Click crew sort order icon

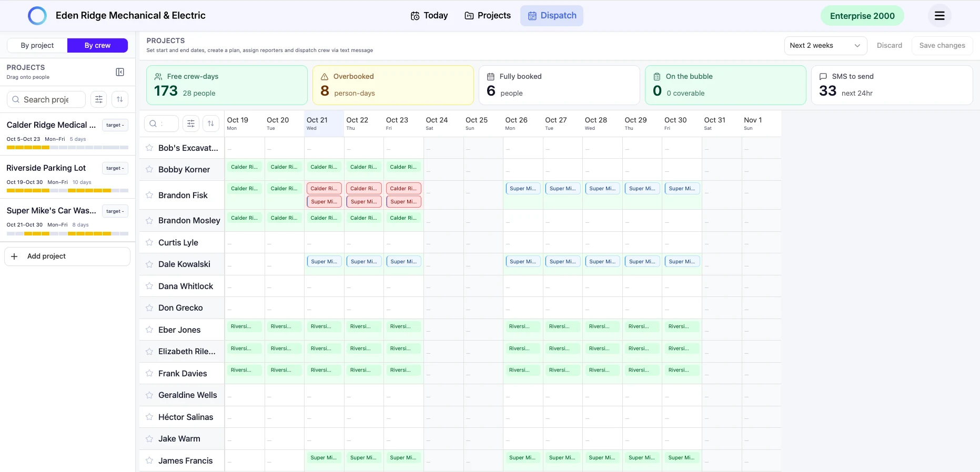(x=211, y=124)
